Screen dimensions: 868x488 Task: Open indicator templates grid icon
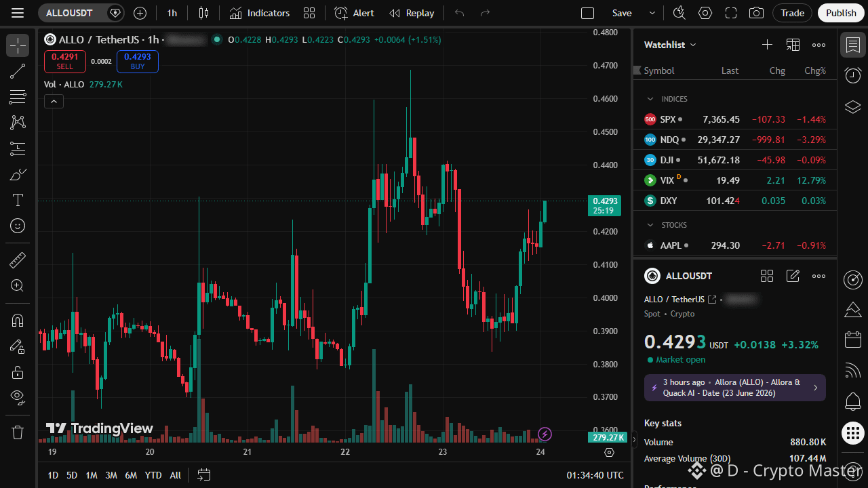(x=309, y=13)
